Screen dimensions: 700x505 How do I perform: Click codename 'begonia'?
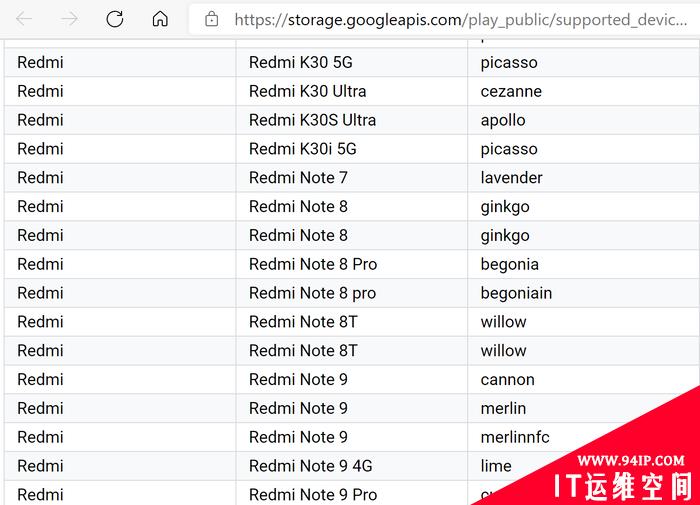(x=509, y=264)
